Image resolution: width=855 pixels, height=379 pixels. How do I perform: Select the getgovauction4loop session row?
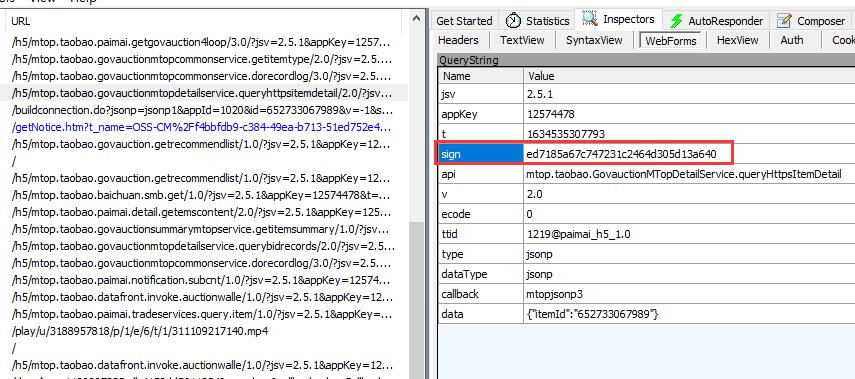[x=204, y=42]
